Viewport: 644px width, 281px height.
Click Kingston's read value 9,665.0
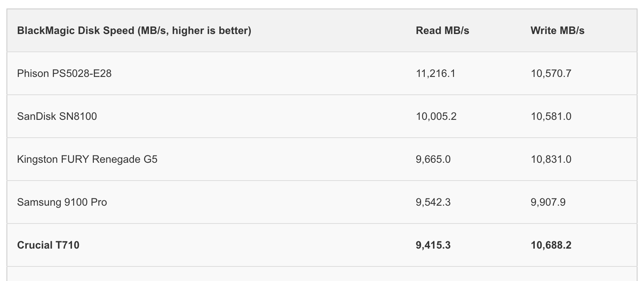433,160
